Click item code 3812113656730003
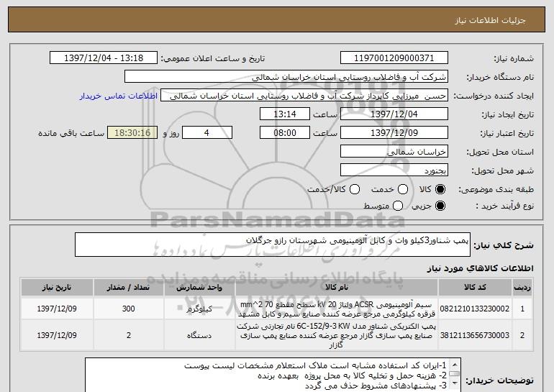This screenshot has height=392, width=554. 475,335
